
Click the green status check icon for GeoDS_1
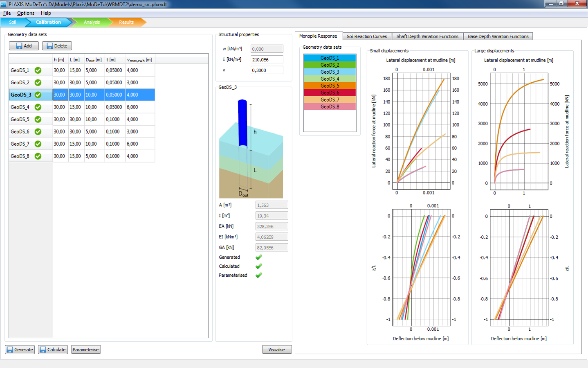(38, 70)
